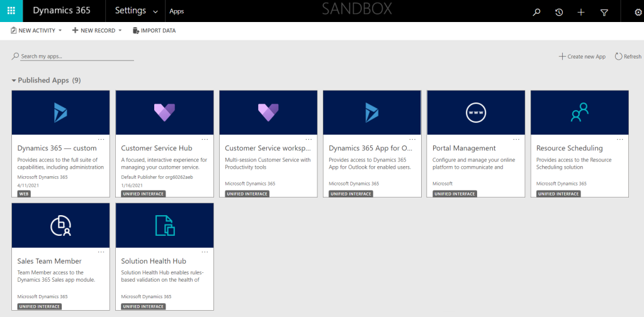The height and width of the screenshot is (317, 644).
Task: Click the Search my apps field
Action: [76, 56]
